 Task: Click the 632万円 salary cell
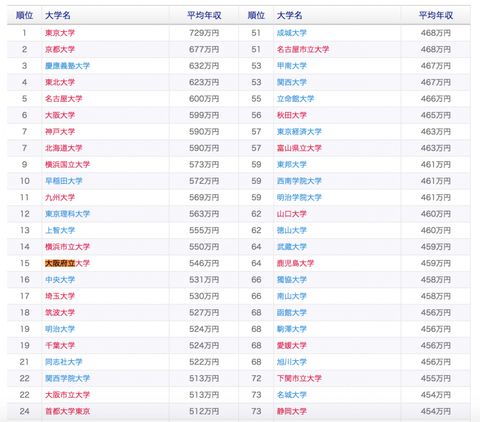pyautogui.click(x=204, y=66)
